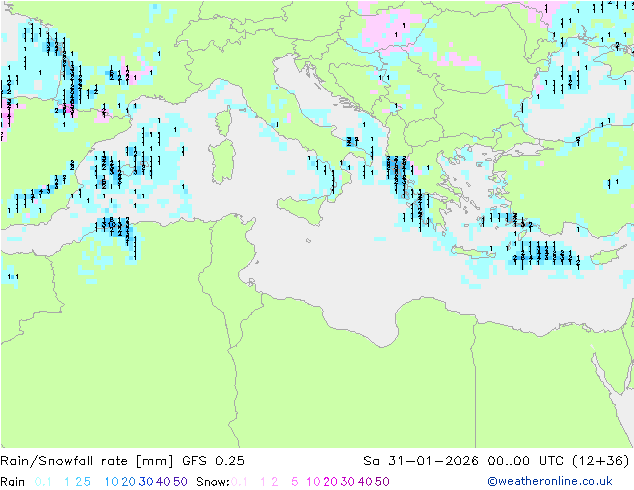Click the Rain legend label

13,482
